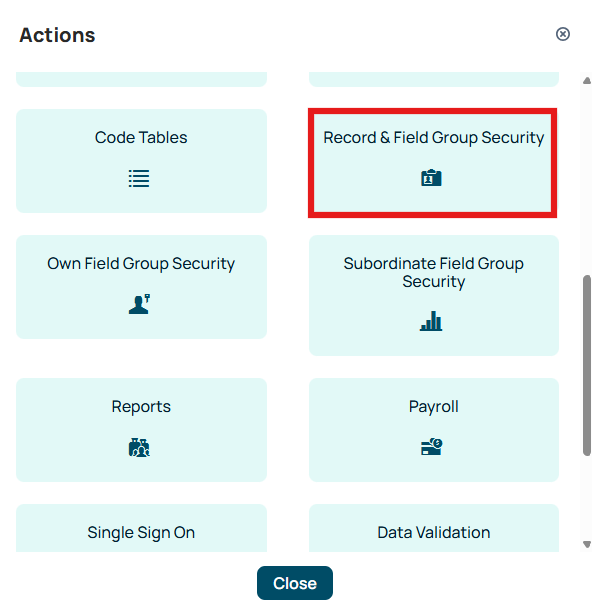Click the scrollbar down arrow
Screen dimensions: 592x610
pos(587,544)
